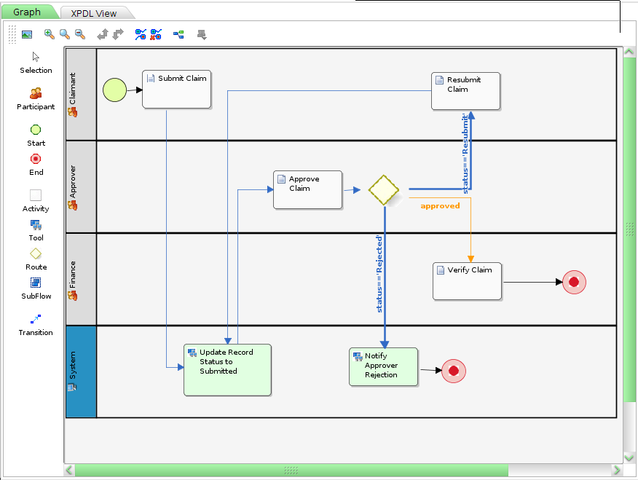Screen dimensions: 638x480
Task: Click the yellow route diamond in Approver lane
Action: tap(384, 190)
